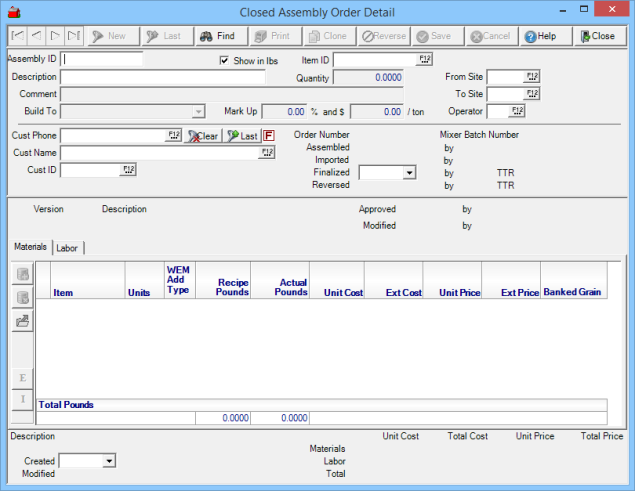
Task: Toggle the Show in lbs checkbox
Action: pos(225,61)
